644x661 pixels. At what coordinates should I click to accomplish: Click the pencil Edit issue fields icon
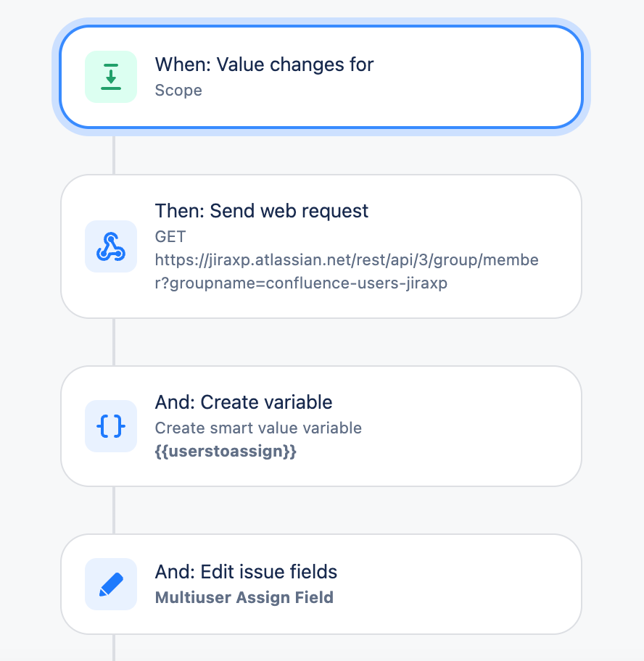point(111,584)
